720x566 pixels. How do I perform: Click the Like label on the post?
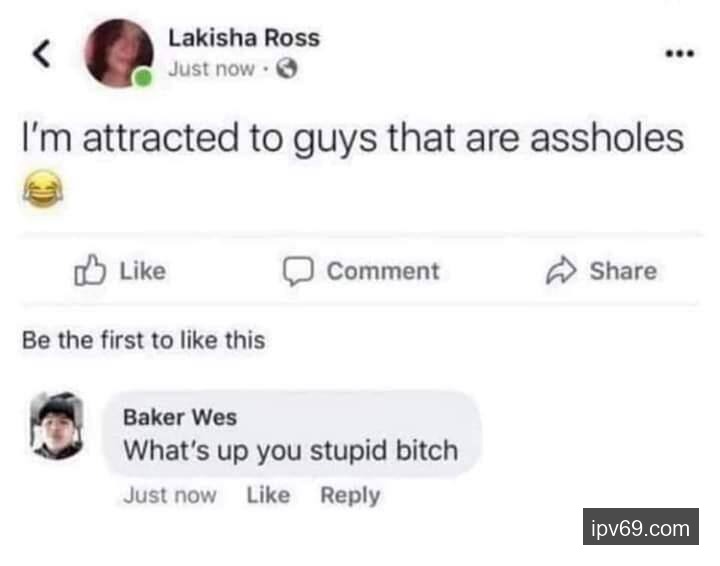click(143, 271)
